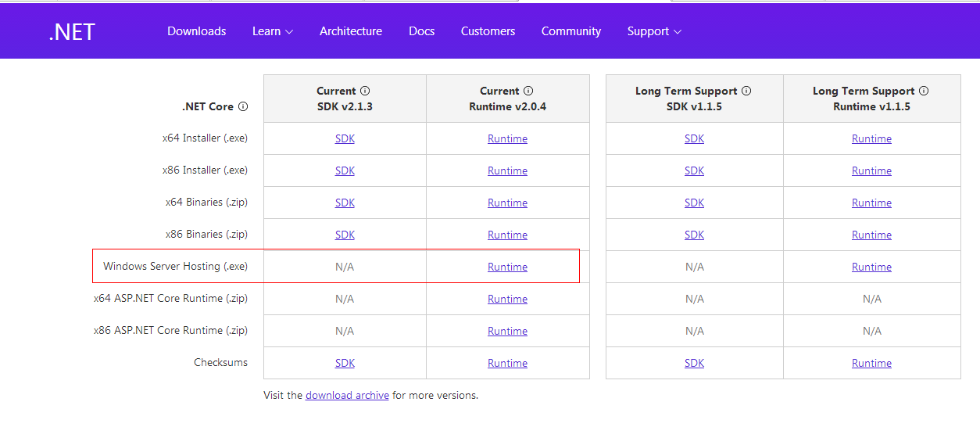Click N/A in Current SDK Windows Server Hosting
This screenshot has width=980, height=427.
pyautogui.click(x=345, y=267)
